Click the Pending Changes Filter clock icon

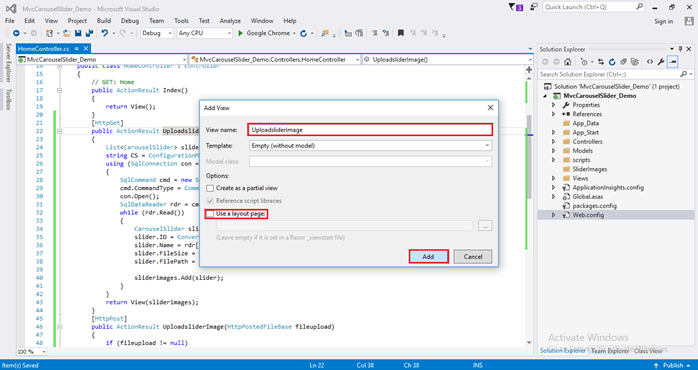(x=584, y=62)
